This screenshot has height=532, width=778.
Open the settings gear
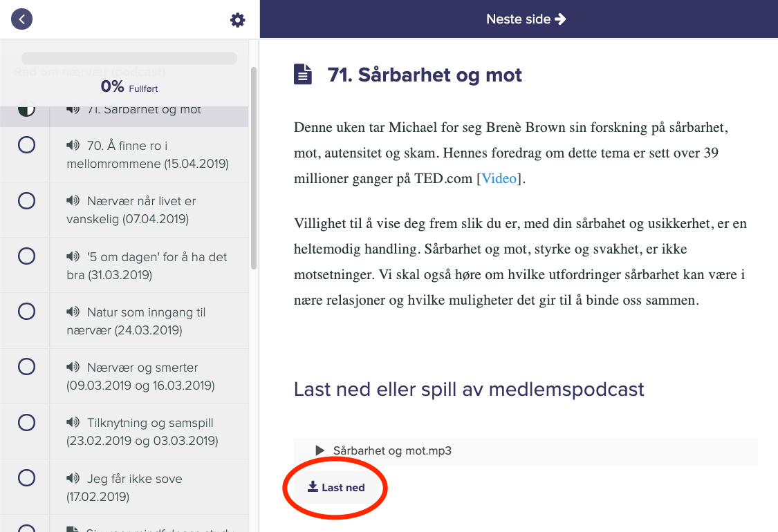[238, 20]
